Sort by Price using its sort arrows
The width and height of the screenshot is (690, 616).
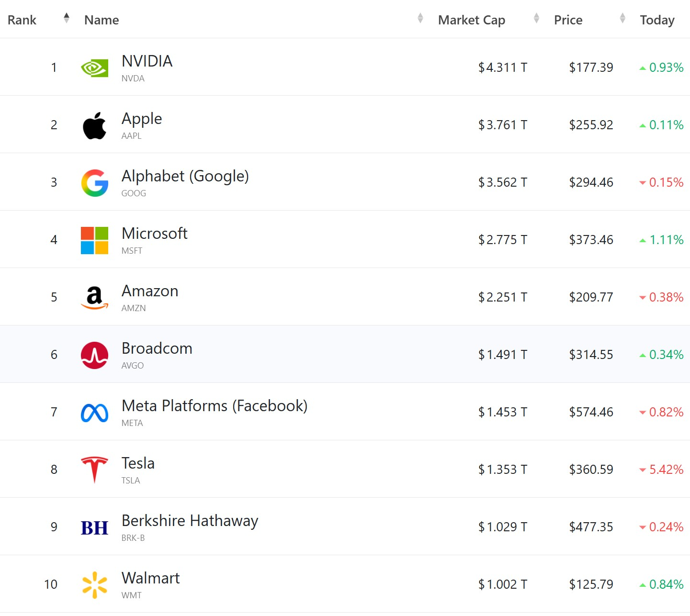[x=622, y=19]
